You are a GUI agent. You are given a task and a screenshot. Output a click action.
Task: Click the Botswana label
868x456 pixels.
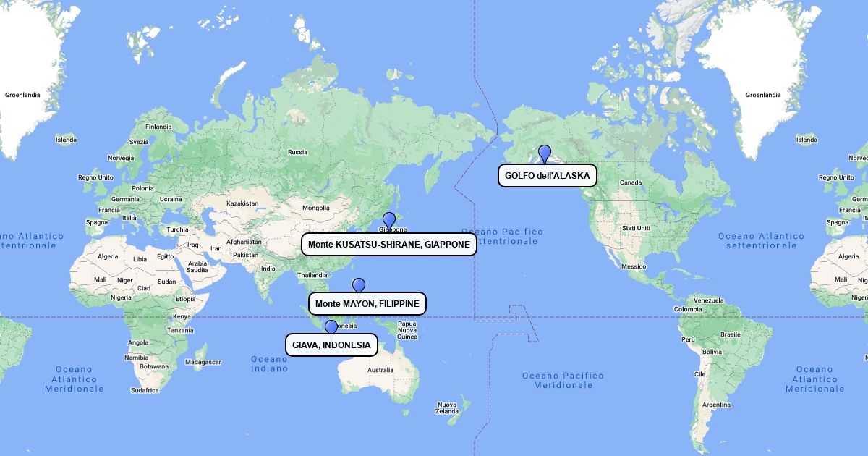pos(154,366)
